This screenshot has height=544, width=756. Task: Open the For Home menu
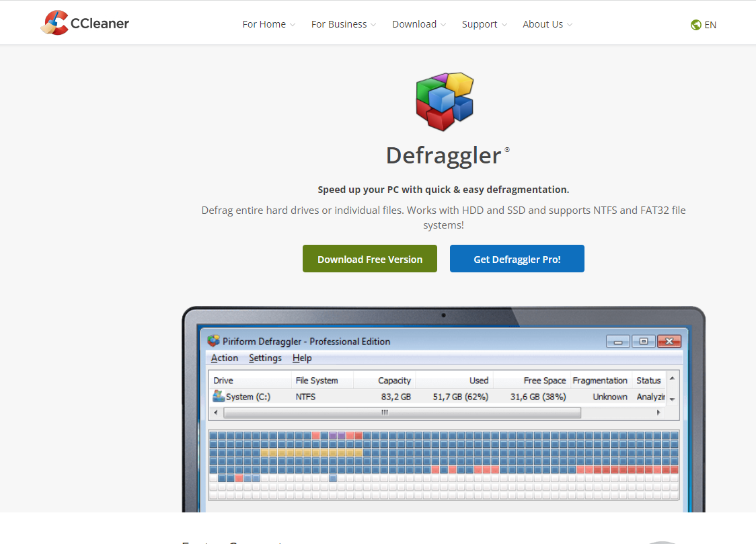pos(264,24)
